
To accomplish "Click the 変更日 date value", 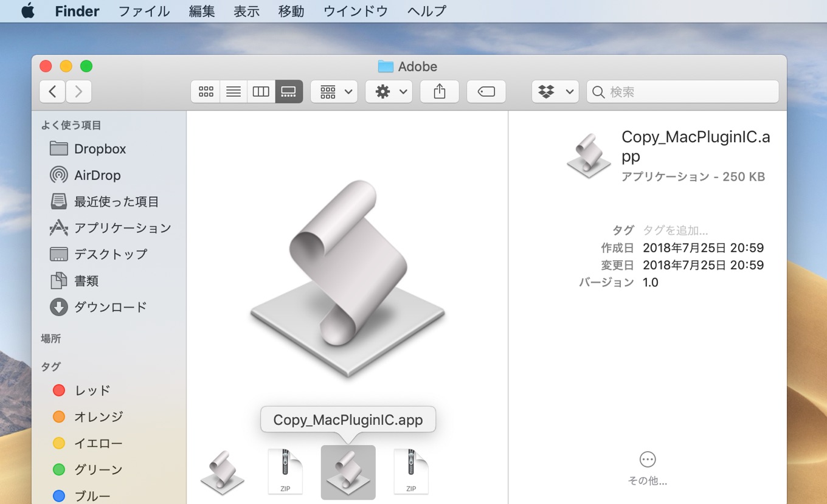I will coord(703,265).
